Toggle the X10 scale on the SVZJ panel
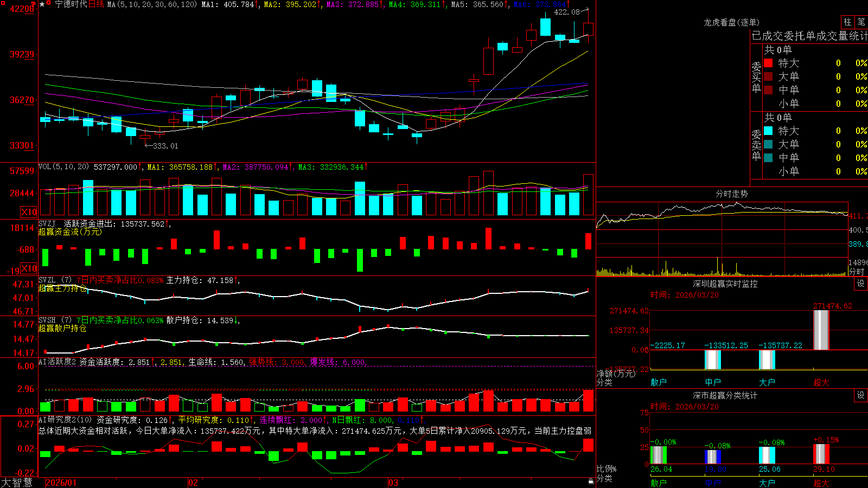This screenshot has height=488, width=868. point(29,268)
